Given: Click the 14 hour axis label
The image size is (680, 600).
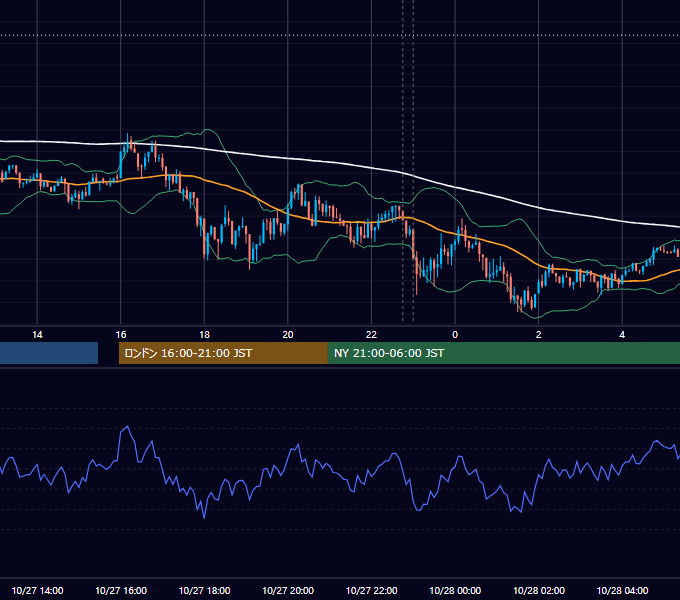Looking at the screenshot, I should [37, 335].
